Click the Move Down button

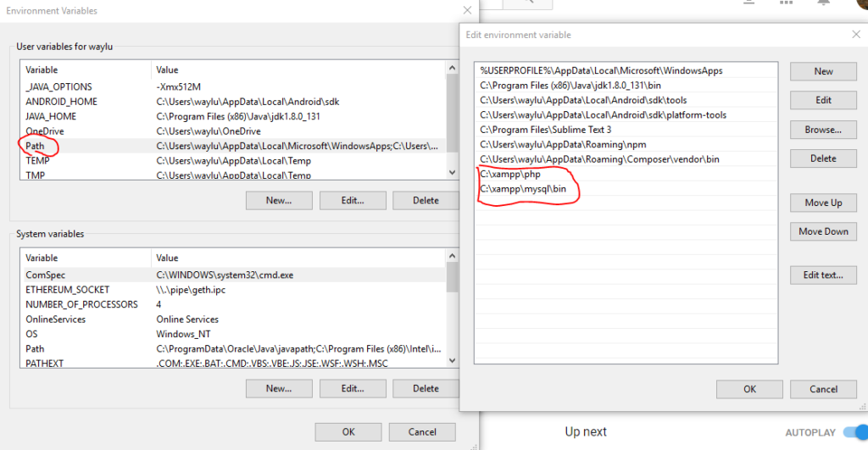(x=823, y=231)
